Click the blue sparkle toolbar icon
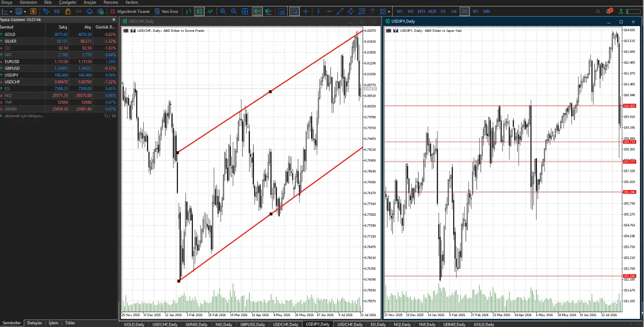The image size is (644, 327). [x=46, y=11]
